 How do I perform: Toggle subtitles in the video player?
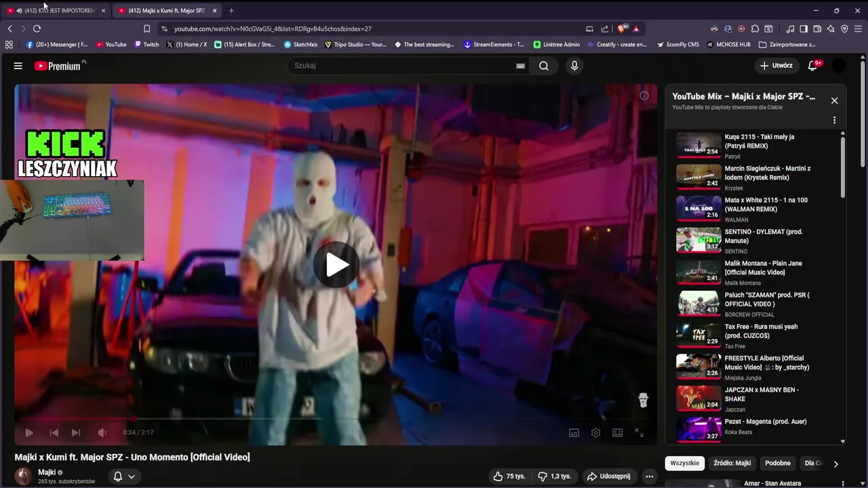pyautogui.click(x=574, y=432)
